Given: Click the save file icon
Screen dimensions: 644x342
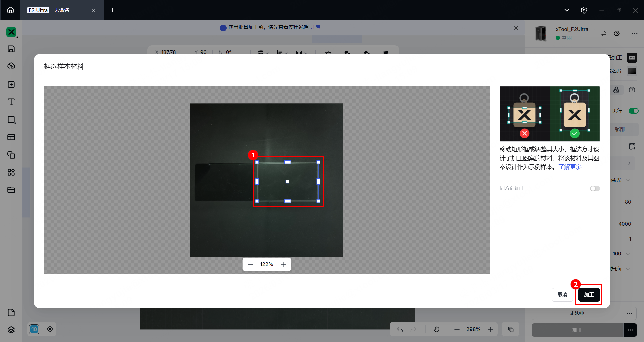Looking at the screenshot, I should (x=11, y=49).
